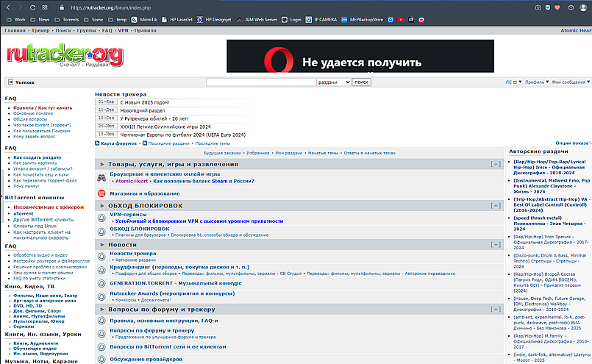
Task: Click [+] button on ОБХОД БЛОКИРОВОК category
Action: 496,206
